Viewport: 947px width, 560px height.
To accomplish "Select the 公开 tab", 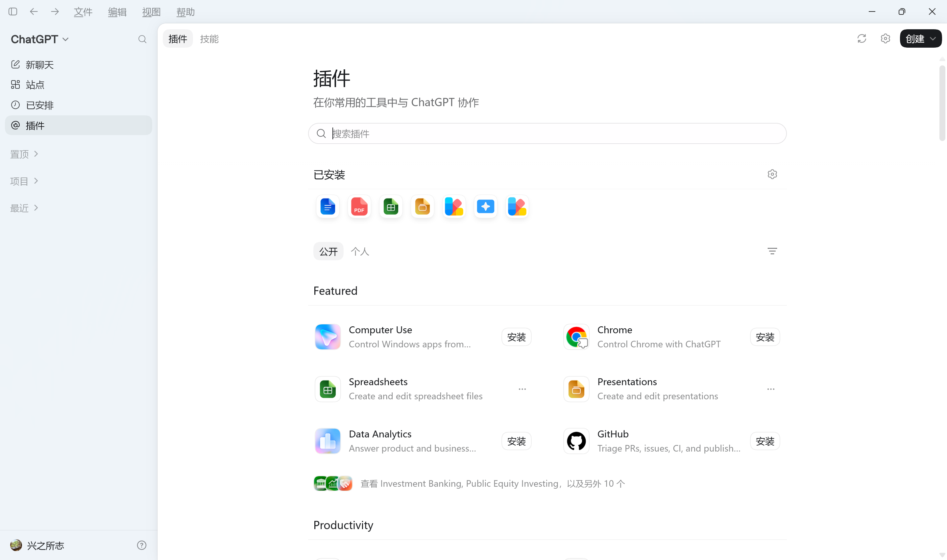I will pyautogui.click(x=328, y=251).
